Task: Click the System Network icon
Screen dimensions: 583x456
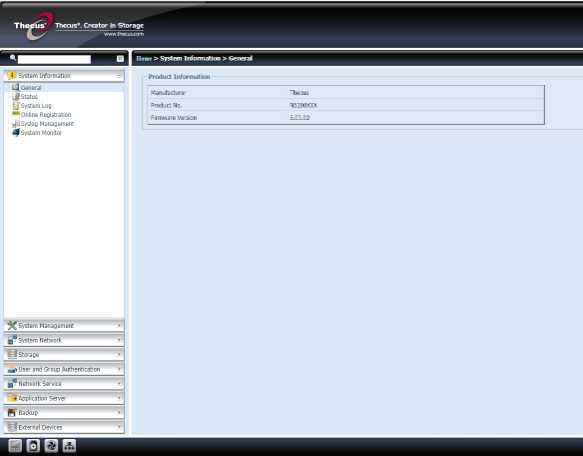Action: coord(12,340)
